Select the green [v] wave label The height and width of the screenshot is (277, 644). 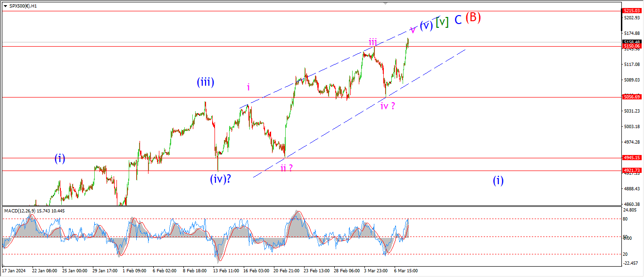(442, 22)
